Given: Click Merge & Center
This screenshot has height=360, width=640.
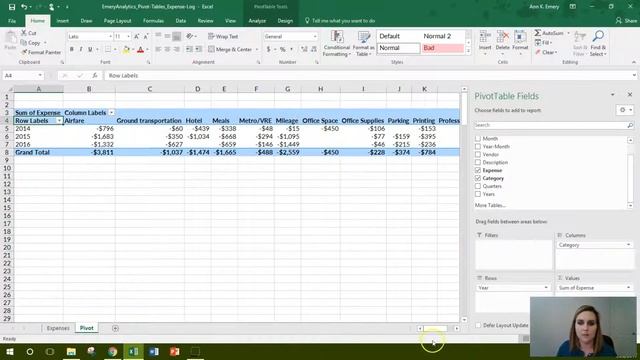Looking at the screenshot, I should coord(230,49).
